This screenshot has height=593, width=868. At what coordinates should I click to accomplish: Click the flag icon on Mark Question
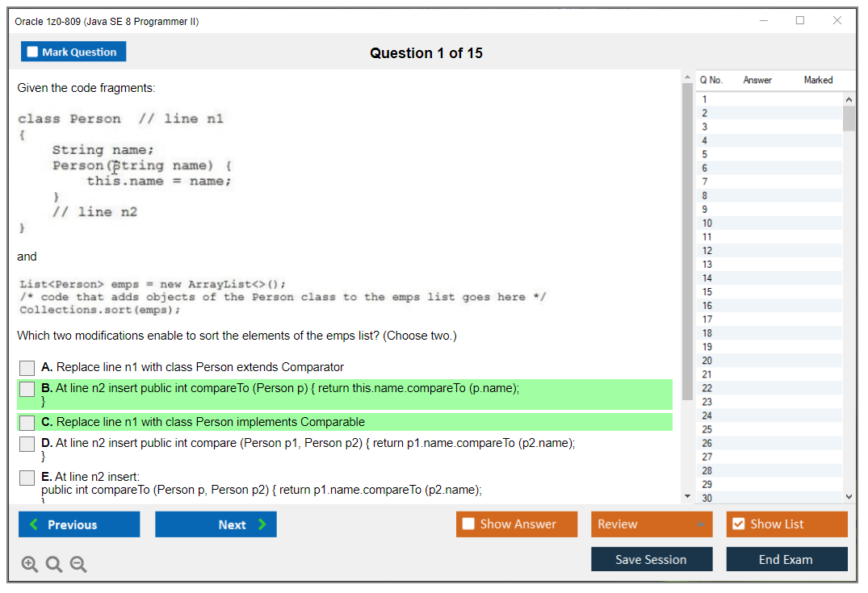[x=32, y=51]
